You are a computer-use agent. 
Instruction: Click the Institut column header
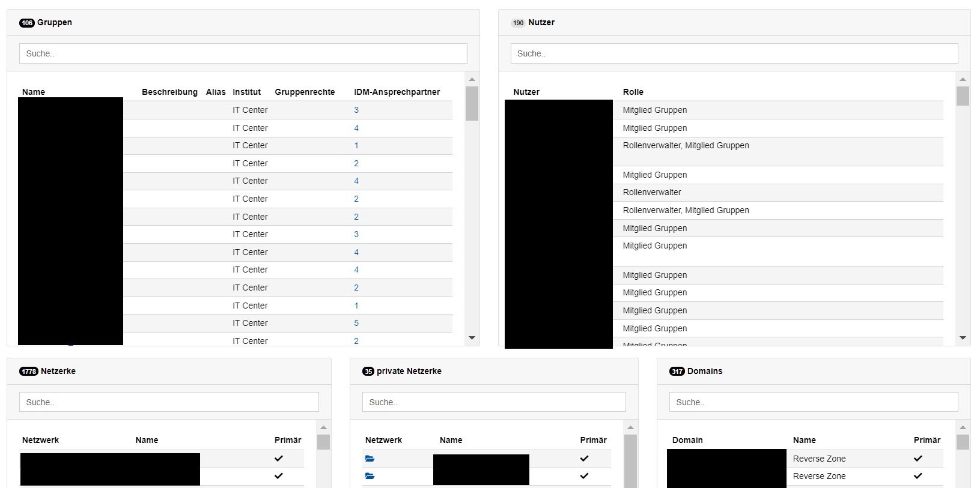tap(247, 92)
